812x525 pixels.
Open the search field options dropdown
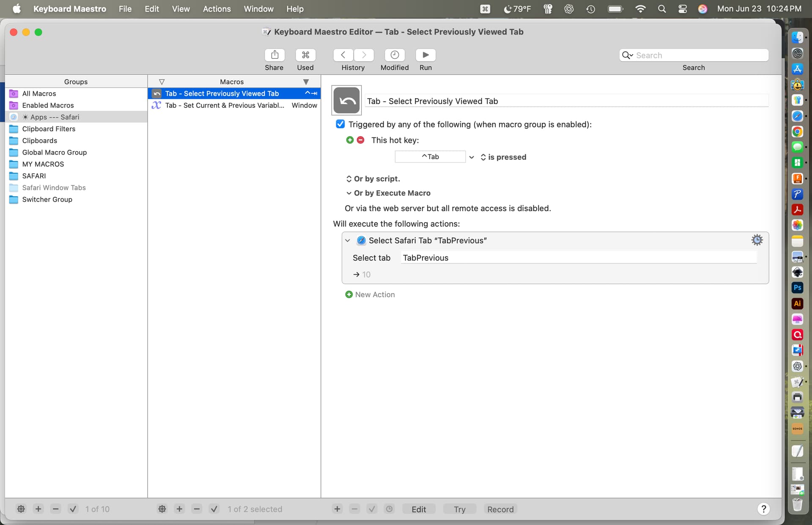tap(628, 55)
